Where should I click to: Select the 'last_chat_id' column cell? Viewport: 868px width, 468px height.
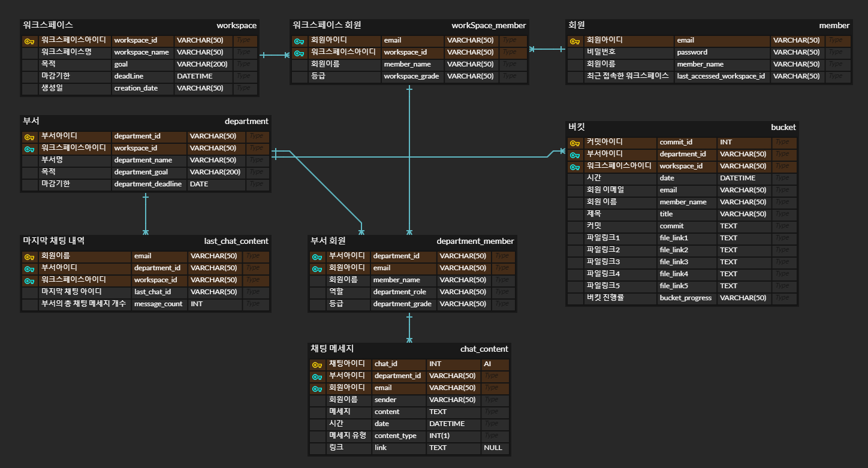[160, 292]
